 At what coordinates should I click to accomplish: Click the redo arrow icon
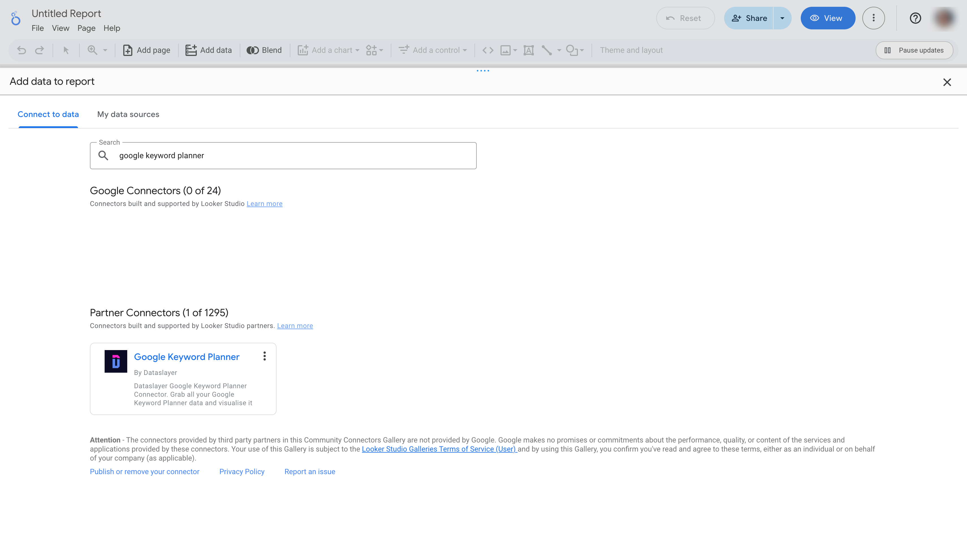tap(40, 50)
